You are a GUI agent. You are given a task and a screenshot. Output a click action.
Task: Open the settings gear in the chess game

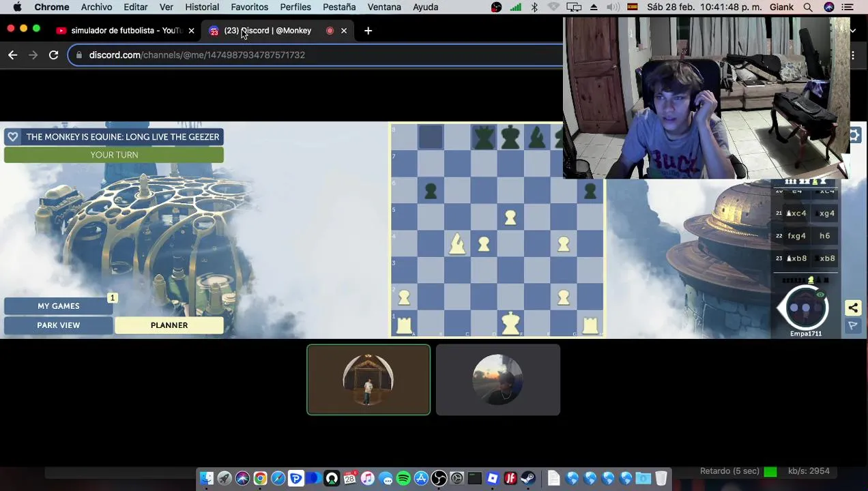click(854, 135)
